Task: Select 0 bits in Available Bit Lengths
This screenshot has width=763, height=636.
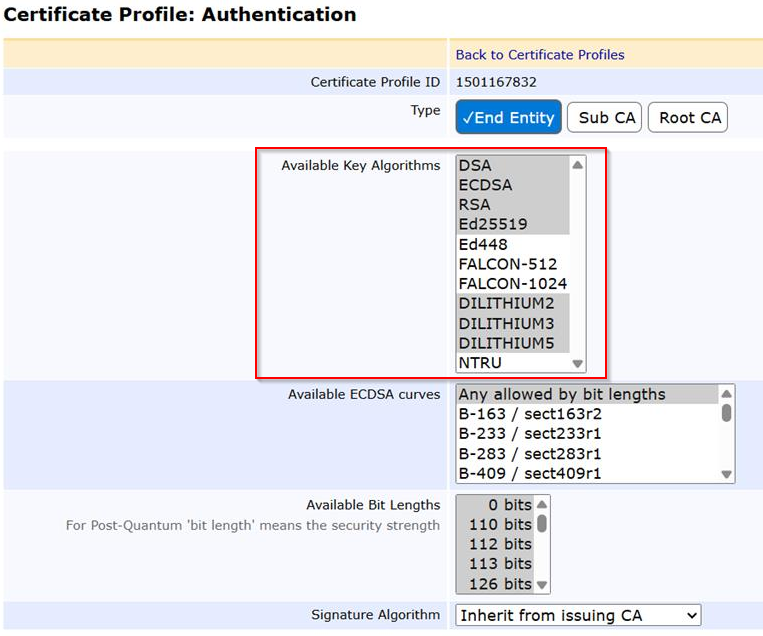Action: coord(495,504)
